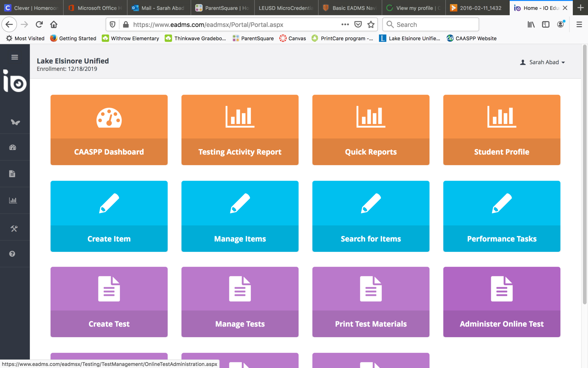Select the tools icon in sidebar
The height and width of the screenshot is (368, 588).
pyautogui.click(x=14, y=229)
